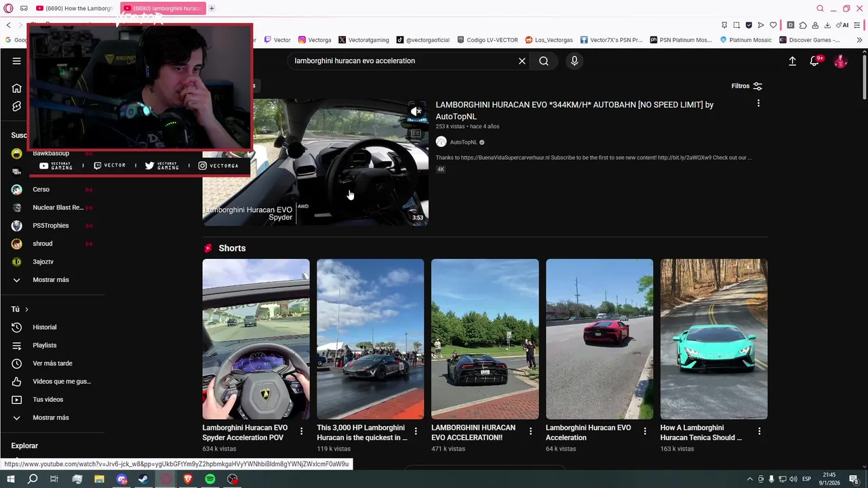Open 'LAMBORGHINI HURACAN EVO ACCELERATION!!' short title
The image size is (868, 488).
[473, 432]
